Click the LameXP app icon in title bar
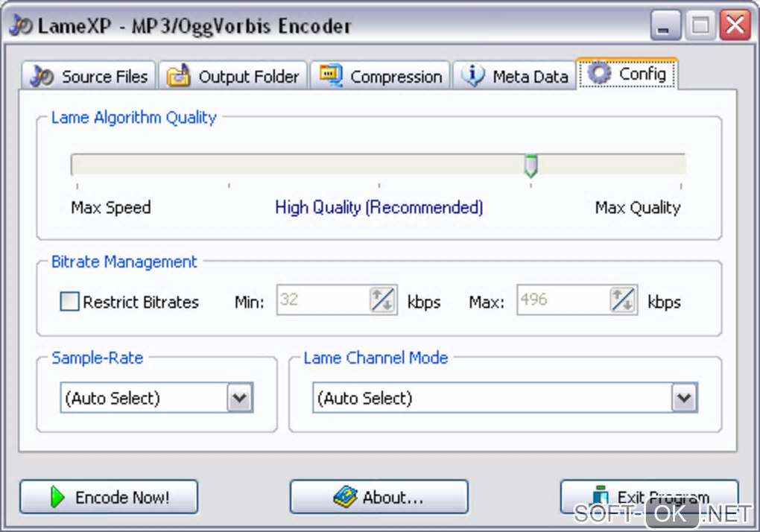760x532 pixels. 21,25
